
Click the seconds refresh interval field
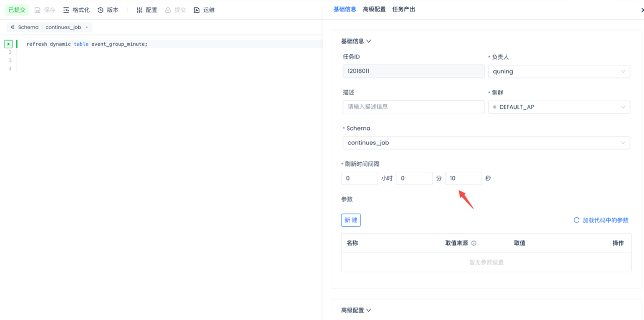coord(463,178)
